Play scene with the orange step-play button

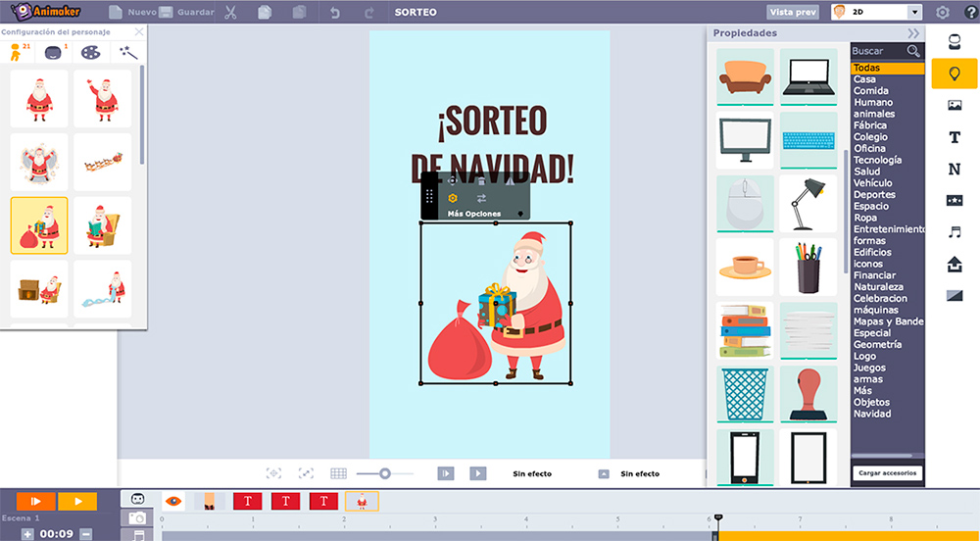(35, 501)
